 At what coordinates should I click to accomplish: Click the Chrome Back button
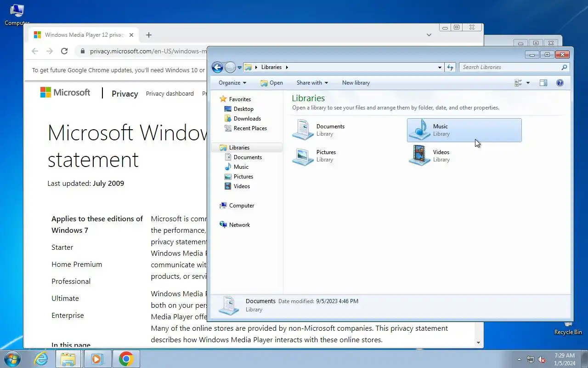pyautogui.click(x=35, y=51)
